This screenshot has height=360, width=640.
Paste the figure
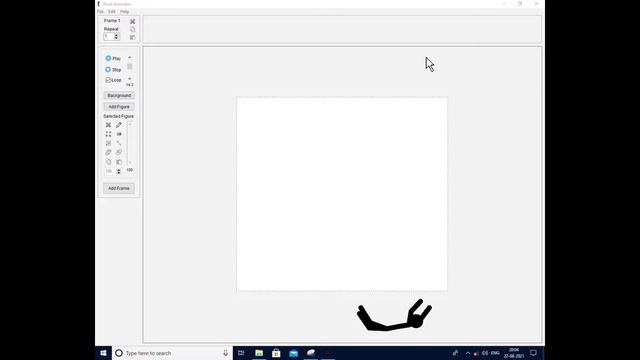[119, 162]
